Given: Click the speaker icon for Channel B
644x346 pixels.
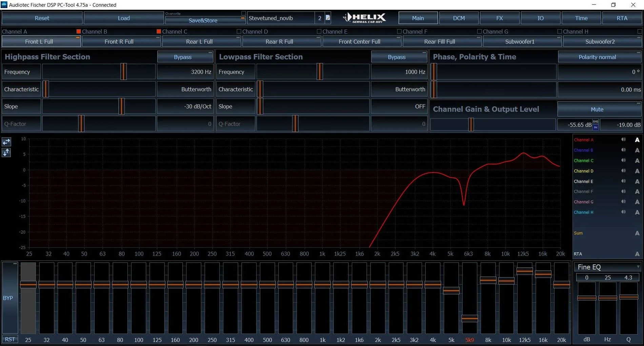Looking at the screenshot, I should point(623,150).
